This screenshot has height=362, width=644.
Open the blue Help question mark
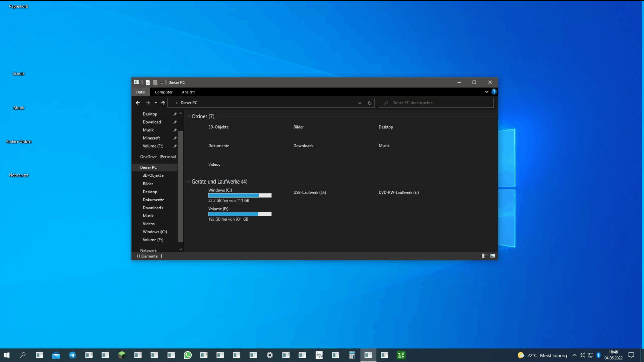tap(494, 92)
